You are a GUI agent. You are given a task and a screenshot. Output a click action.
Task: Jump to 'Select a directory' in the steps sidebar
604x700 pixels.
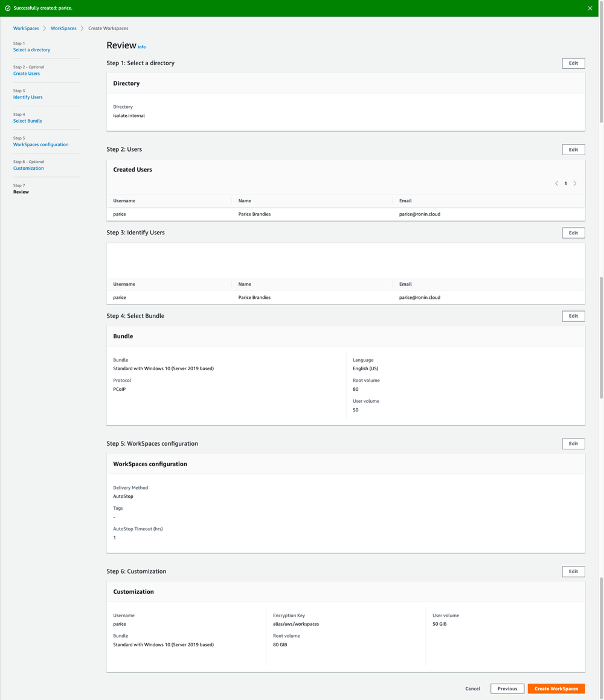pyautogui.click(x=31, y=50)
